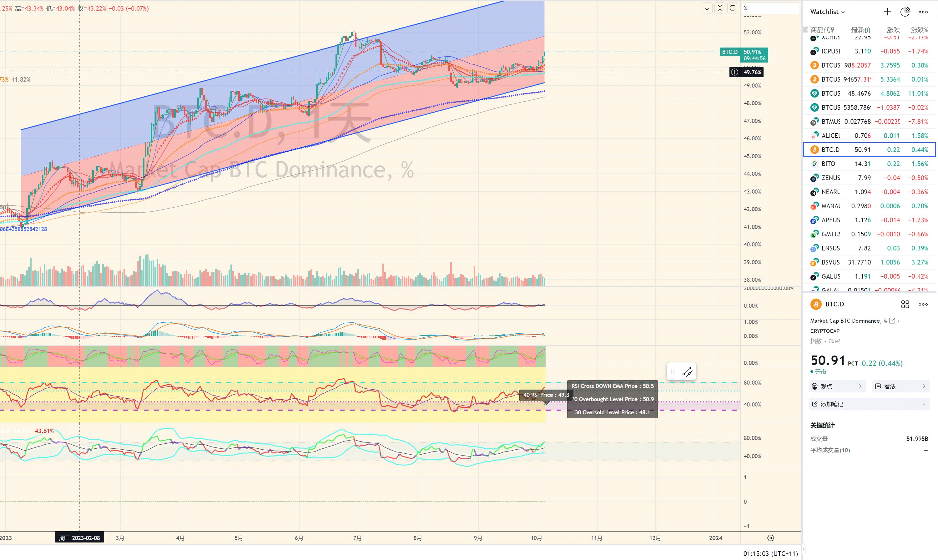The width and height of the screenshot is (938, 560).
Task: Click the percent scale input field
Action: click(770, 8)
